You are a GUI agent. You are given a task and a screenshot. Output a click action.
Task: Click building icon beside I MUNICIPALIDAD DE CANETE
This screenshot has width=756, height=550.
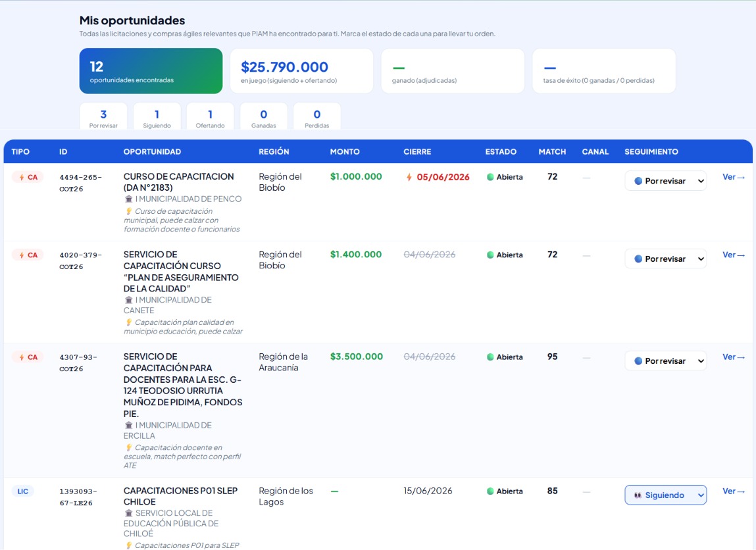(128, 300)
